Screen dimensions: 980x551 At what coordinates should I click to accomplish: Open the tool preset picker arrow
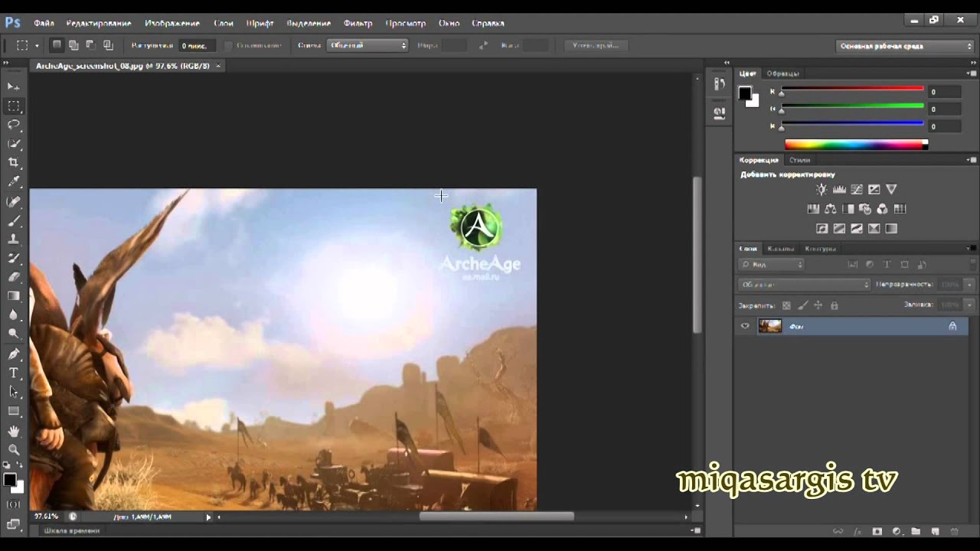tap(36, 46)
